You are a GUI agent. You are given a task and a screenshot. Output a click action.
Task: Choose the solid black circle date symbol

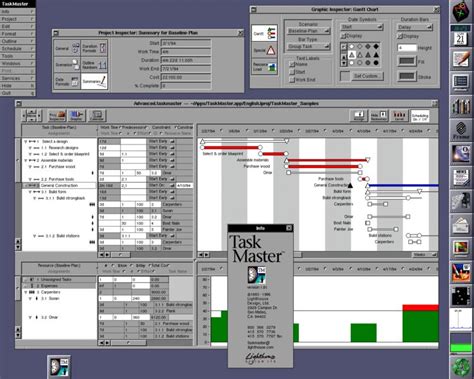(376, 63)
